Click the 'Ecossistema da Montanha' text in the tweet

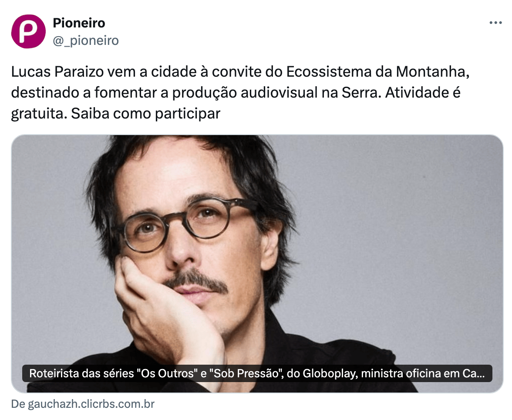[x=378, y=72]
